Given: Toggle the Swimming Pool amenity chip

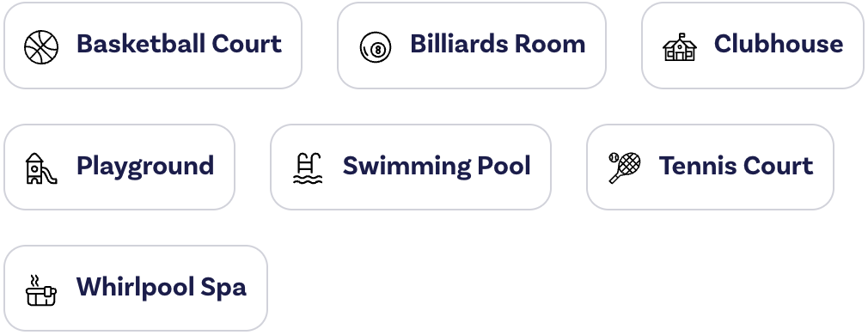Looking at the screenshot, I should pos(411,167).
